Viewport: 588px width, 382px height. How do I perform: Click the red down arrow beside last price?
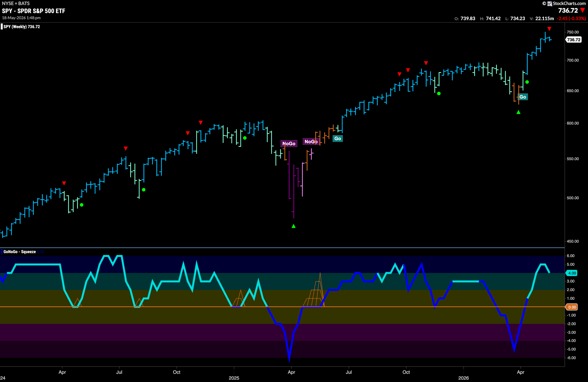[x=582, y=10]
